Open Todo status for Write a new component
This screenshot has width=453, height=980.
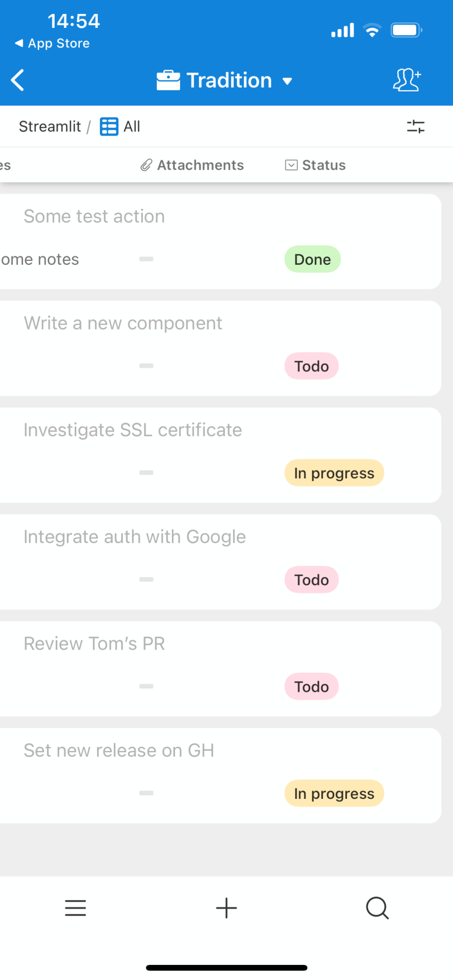tap(311, 366)
